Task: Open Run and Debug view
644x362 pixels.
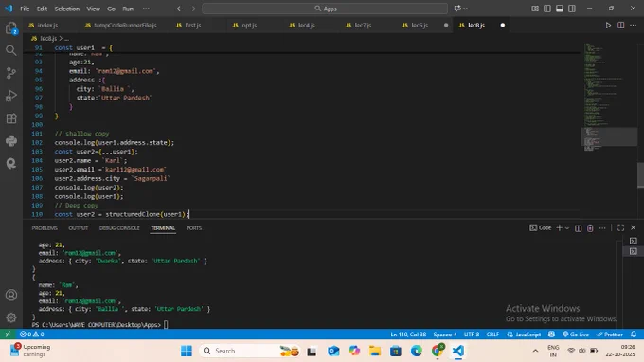Action: click(11, 96)
